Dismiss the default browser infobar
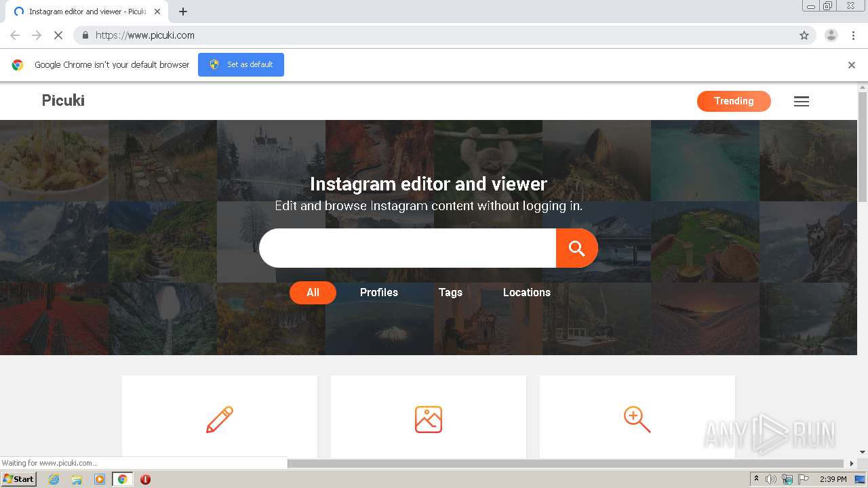 click(852, 65)
